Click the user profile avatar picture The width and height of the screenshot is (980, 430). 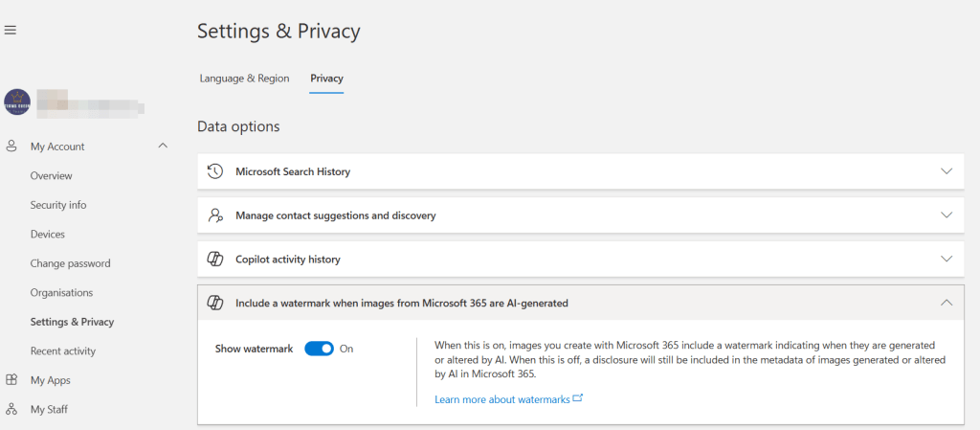point(17,102)
